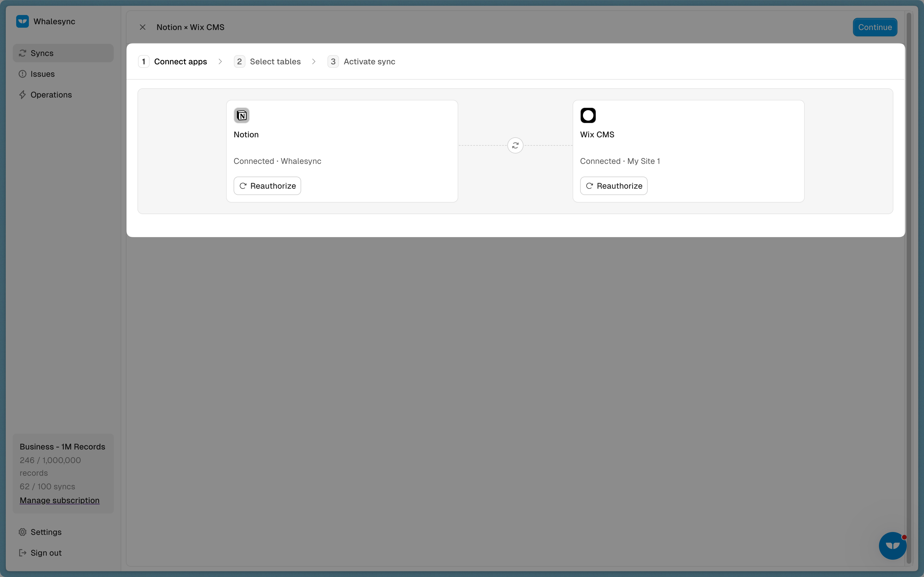Click chevron after Select tables step
The width and height of the screenshot is (924, 577).
tap(314, 61)
